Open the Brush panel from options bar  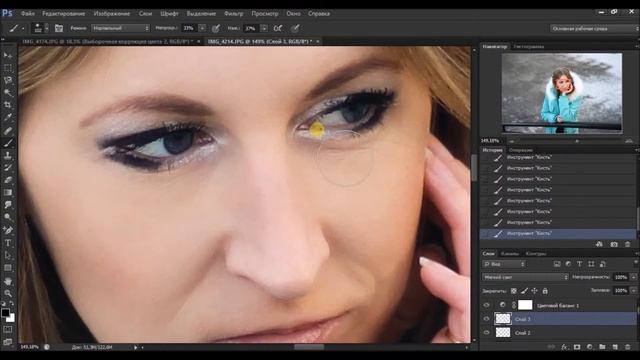tap(59, 28)
